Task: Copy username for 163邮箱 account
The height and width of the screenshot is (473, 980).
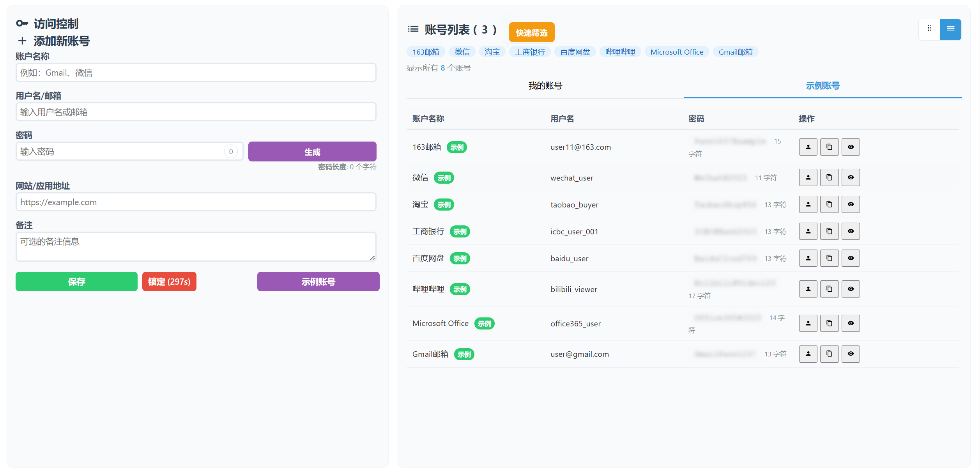Action: [808, 147]
